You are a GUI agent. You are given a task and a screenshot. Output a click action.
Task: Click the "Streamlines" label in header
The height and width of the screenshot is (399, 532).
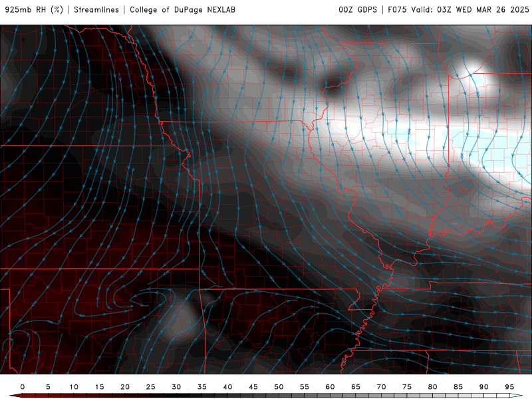point(96,10)
